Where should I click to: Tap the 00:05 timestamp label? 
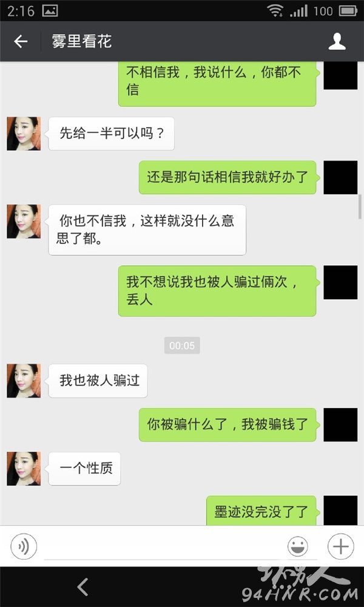[182, 345]
